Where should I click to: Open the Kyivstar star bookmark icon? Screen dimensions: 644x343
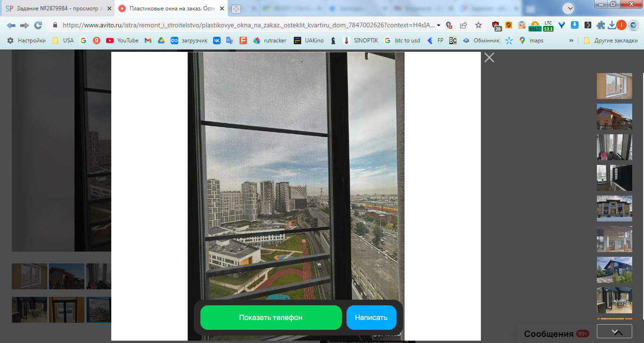[509, 41]
